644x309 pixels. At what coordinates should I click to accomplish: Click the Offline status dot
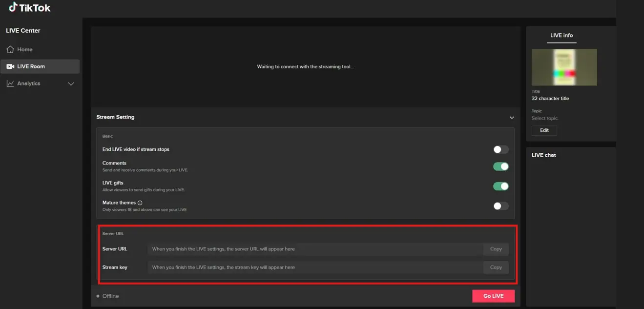coord(98,296)
